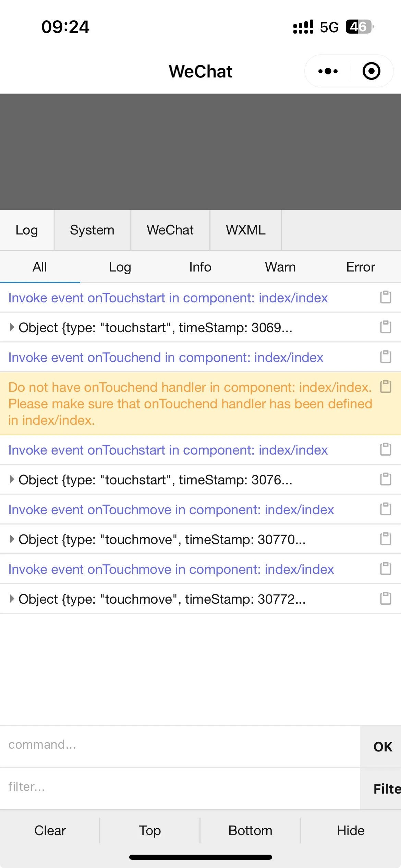The image size is (401, 868).
Task: Expand the touchmove timeStamp 30772 object
Action: point(12,599)
